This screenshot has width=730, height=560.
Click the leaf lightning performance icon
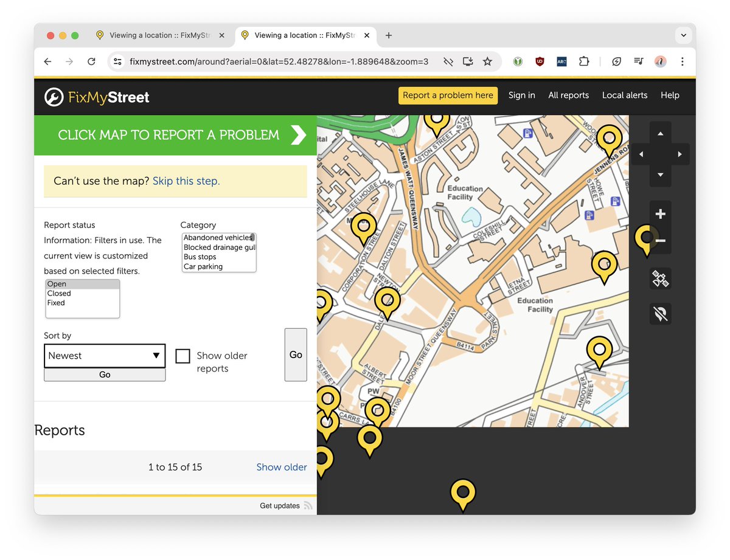[616, 61]
